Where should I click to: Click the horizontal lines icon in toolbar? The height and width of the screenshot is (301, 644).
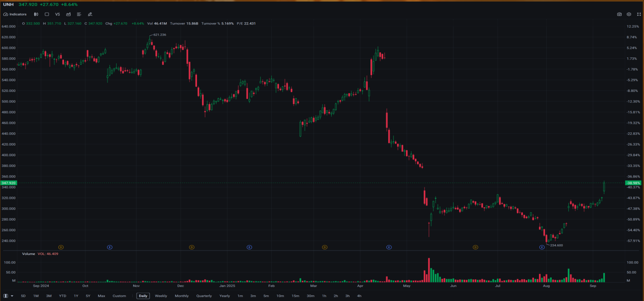point(79,14)
